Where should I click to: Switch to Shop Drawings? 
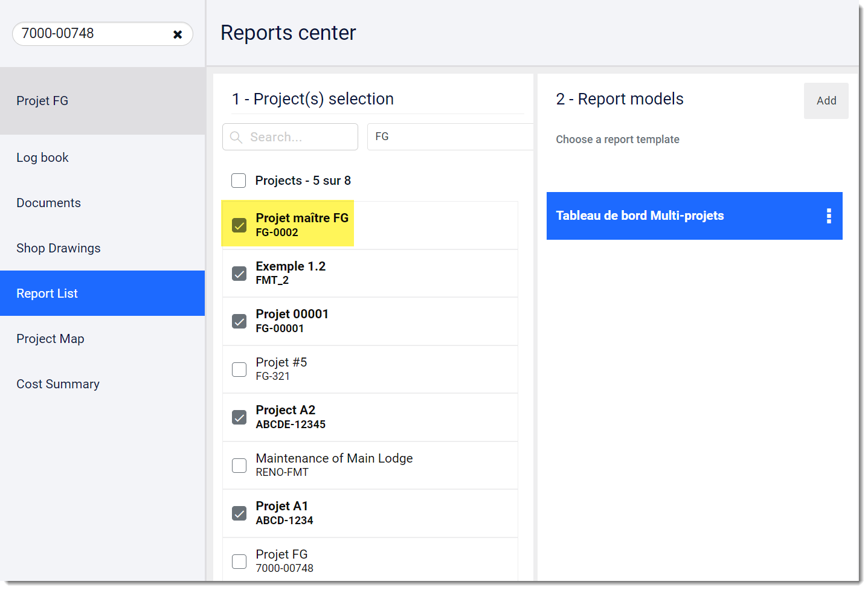(58, 248)
